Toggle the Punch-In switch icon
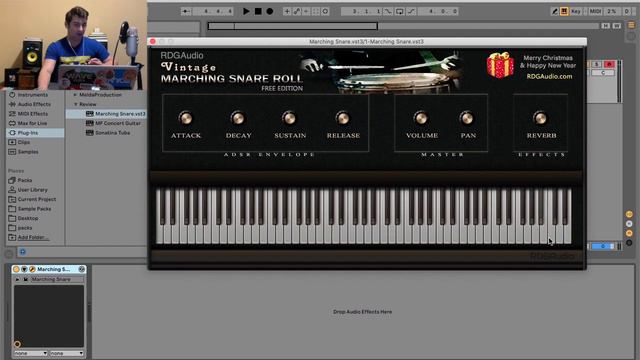640x360 pixels. click(x=388, y=11)
